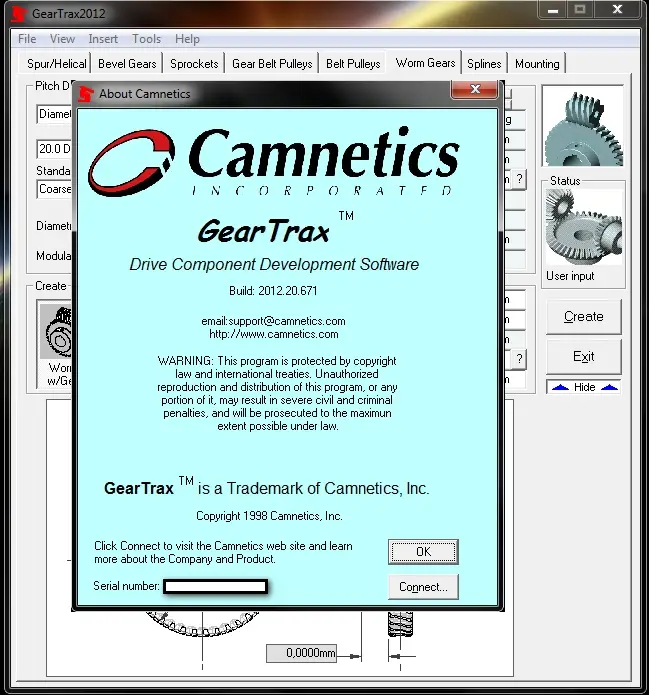Image resolution: width=649 pixels, height=695 pixels.
Task: Click the upper question mark help button
Action: (519, 180)
